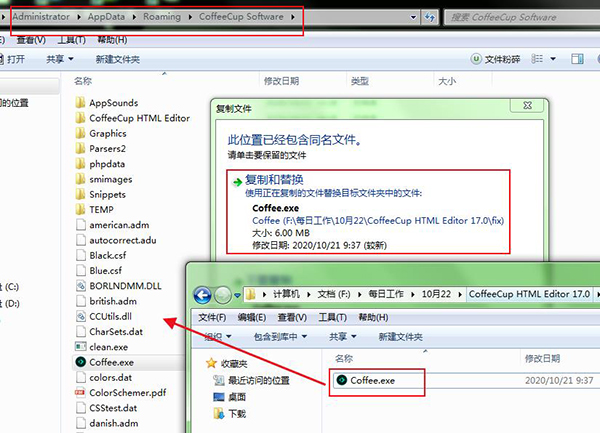Open 文件(F) menu in front window
600x433 pixels.
point(212,317)
